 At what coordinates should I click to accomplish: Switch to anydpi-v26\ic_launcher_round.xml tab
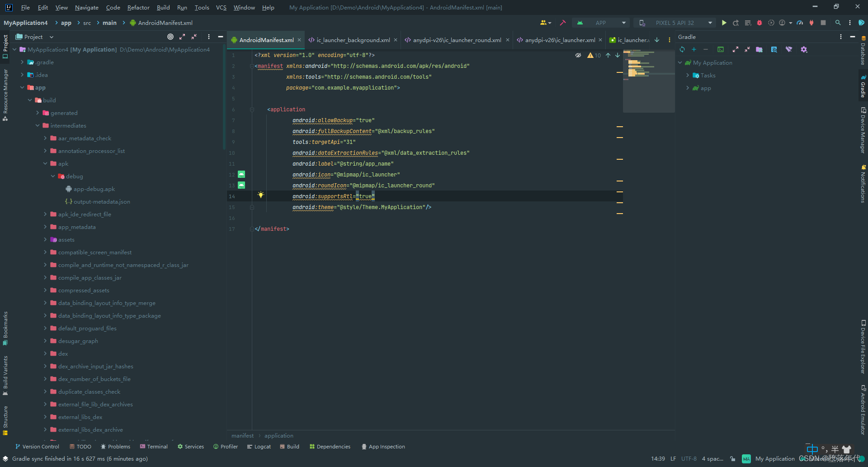click(457, 40)
